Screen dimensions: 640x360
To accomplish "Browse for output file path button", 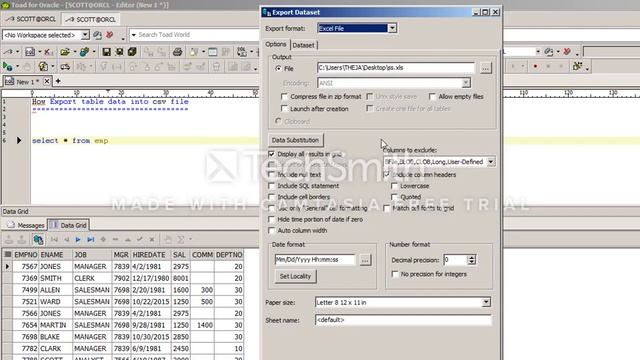I will click(485, 68).
